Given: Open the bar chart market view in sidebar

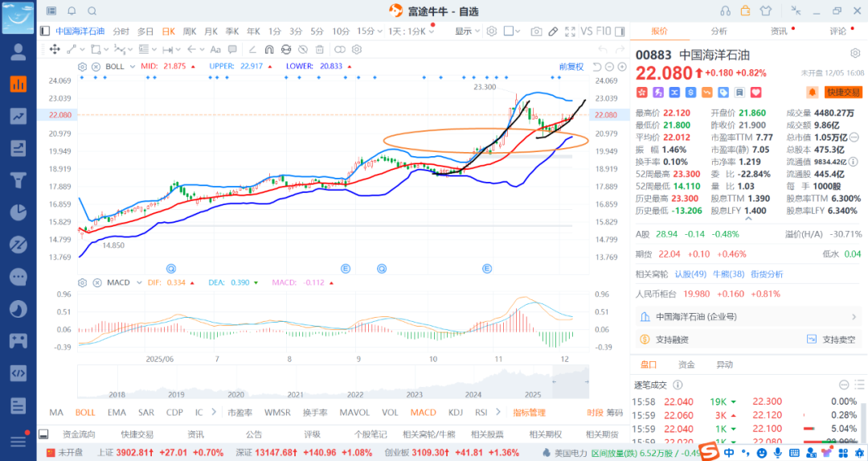Looking at the screenshot, I should pyautogui.click(x=18, y=84).
